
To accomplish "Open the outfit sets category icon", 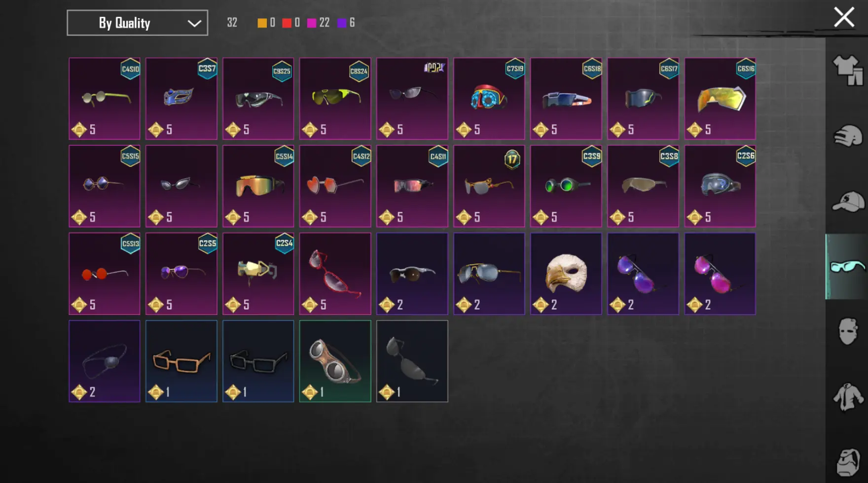I will (848, 70).
